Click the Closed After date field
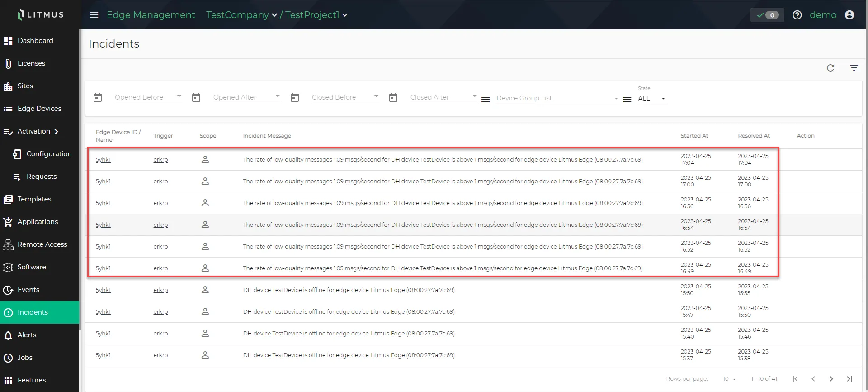The height and width of the screenshot is (392, 868). pyautogui.click(x=444, y=97)
